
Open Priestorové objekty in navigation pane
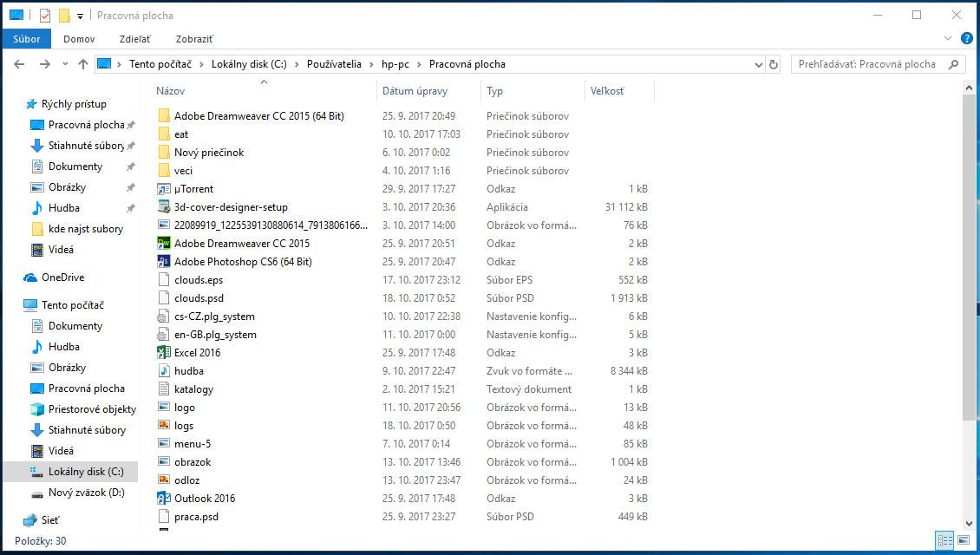[92, 409]
